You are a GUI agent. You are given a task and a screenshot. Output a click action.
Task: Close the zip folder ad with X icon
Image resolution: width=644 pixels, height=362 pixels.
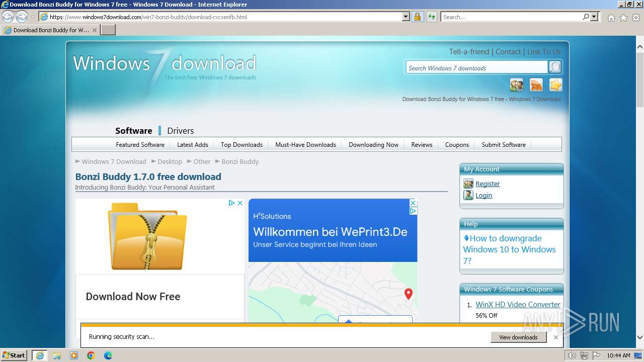(x=240, y=203)
